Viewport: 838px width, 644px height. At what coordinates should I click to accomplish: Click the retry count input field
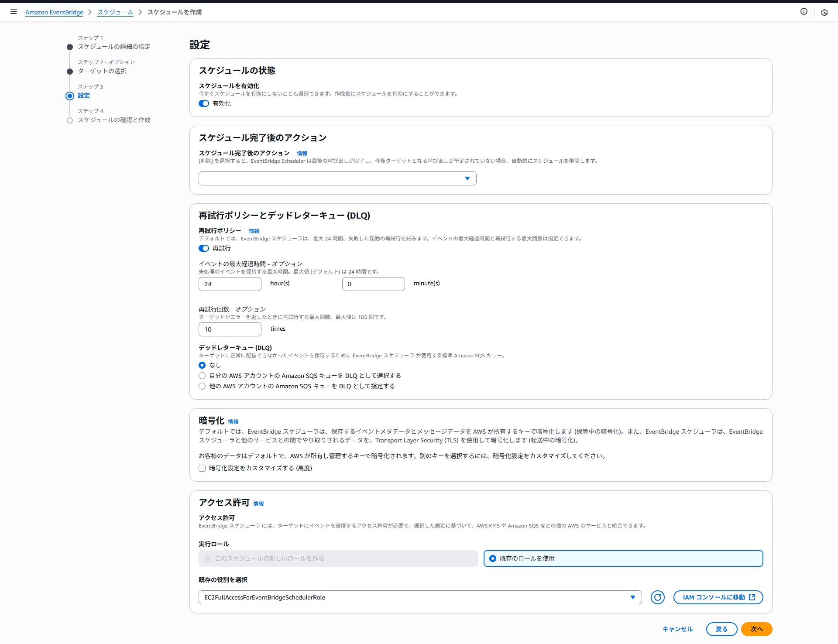230,329
